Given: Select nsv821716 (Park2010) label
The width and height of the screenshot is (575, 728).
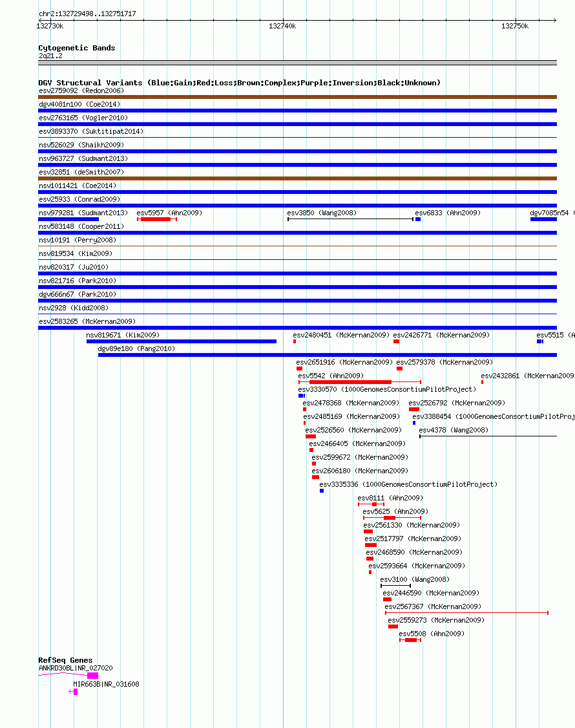Looking at the screenshot, I should 78,281.
